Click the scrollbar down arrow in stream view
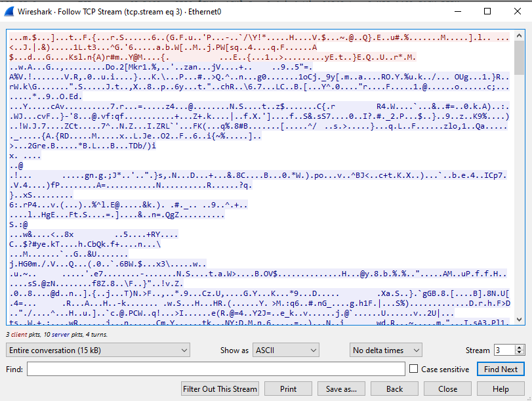532x401 pixels. (519, 319)
